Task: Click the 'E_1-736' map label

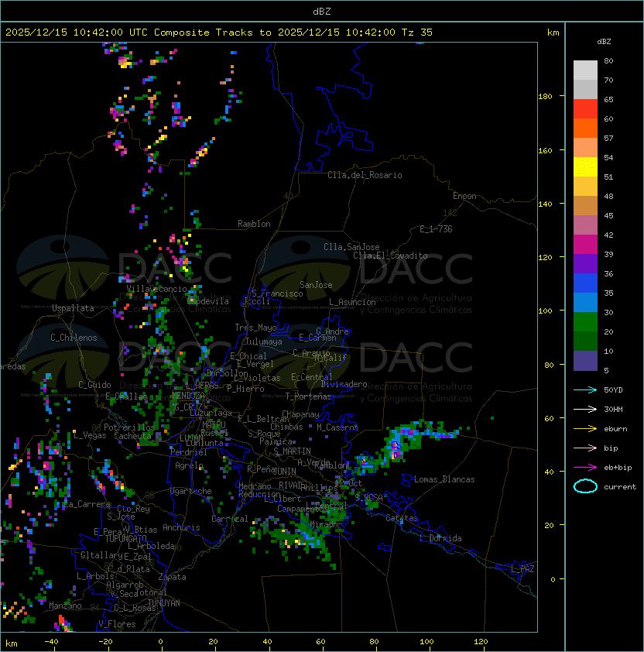Action: coord(436,229)
